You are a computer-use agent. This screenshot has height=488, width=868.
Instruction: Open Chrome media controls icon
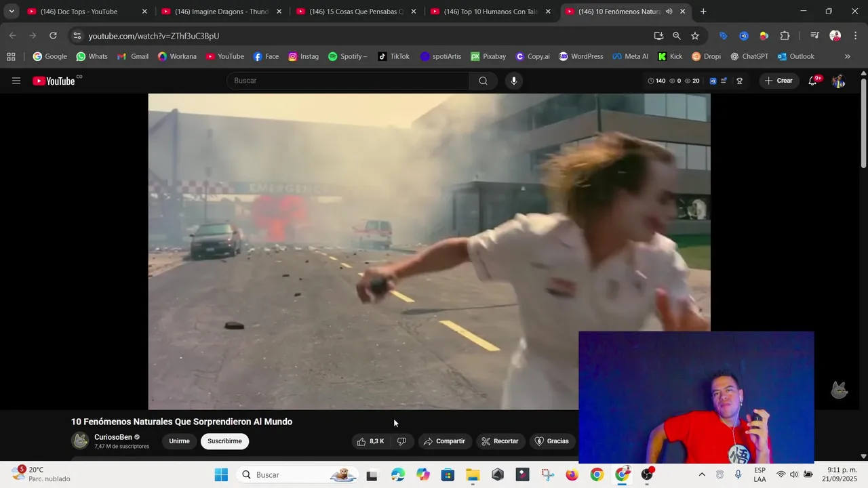point(815,35)
